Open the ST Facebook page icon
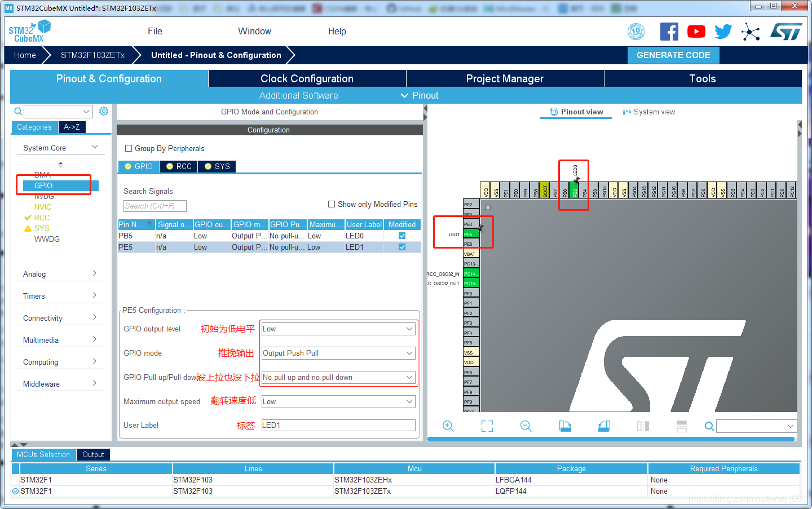 669,32
